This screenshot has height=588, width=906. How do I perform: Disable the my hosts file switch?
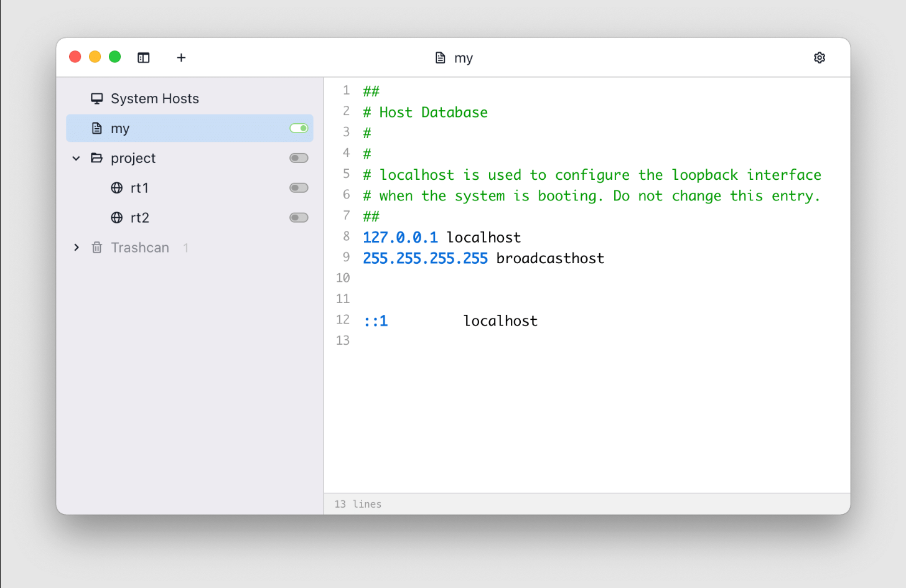click(298, 128)
